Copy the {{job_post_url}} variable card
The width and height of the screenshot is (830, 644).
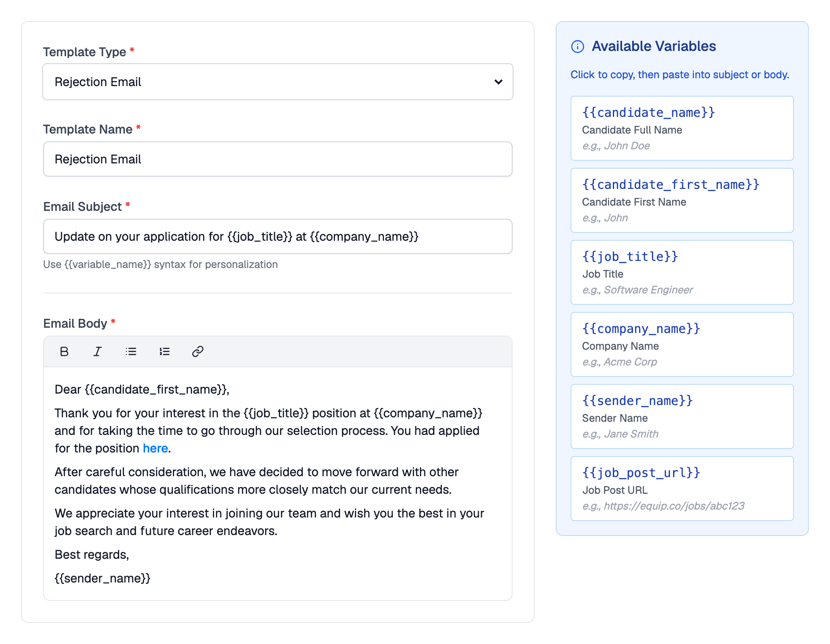[682, 488]
